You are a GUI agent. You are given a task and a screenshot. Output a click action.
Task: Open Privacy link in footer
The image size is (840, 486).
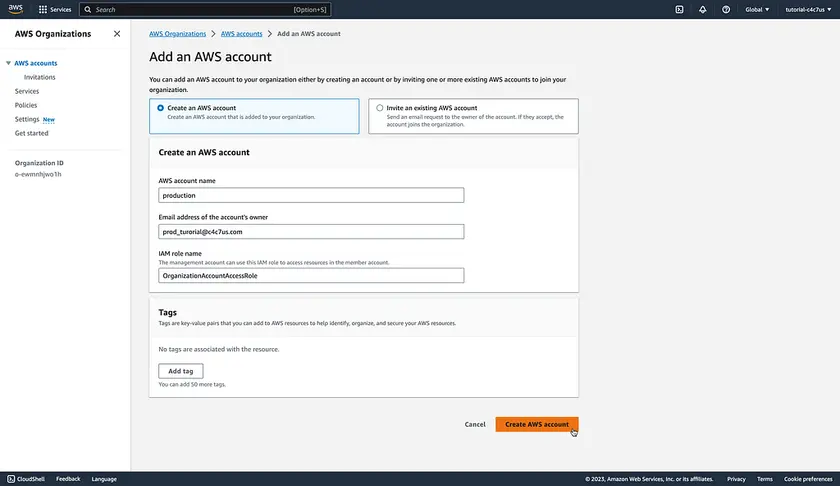point(736,479)
